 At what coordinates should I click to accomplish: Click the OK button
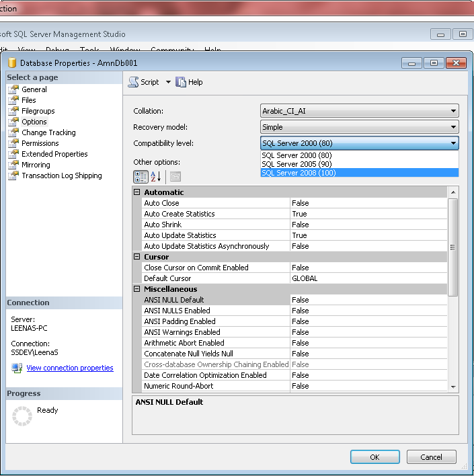click(374, 457)
